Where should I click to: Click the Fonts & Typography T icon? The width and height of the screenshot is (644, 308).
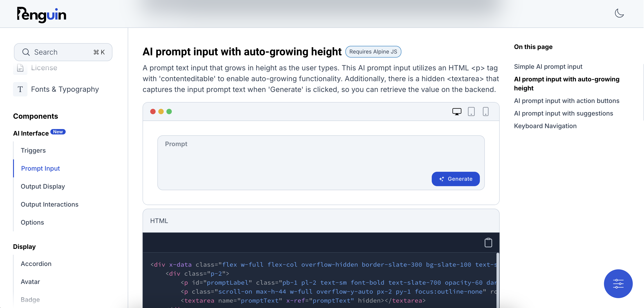[x=20, y=89]
